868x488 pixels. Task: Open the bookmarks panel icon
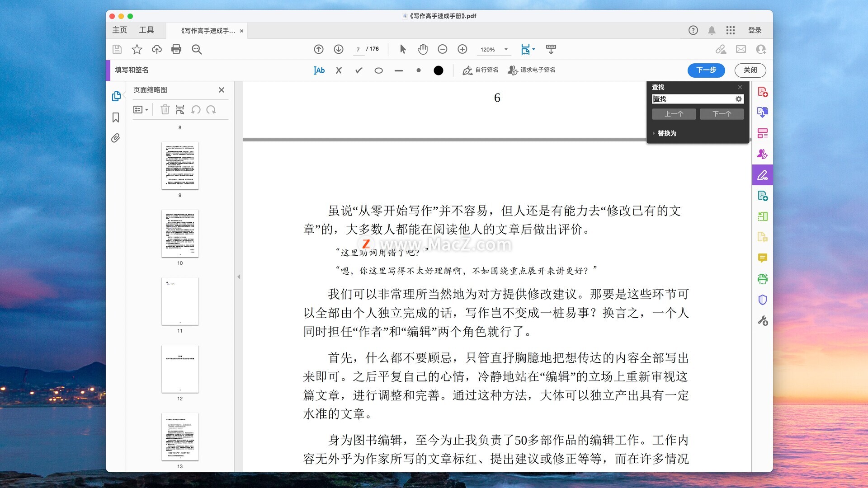(x=116, y=117)
